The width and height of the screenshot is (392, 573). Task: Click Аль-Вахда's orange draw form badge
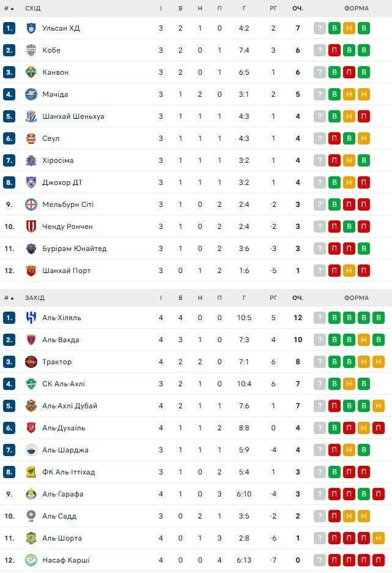pos(364,340)
